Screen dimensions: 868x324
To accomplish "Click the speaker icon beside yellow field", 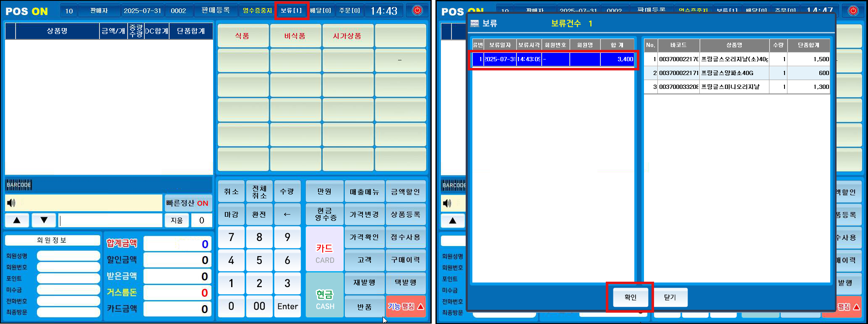I will click(x=11, y=203).
